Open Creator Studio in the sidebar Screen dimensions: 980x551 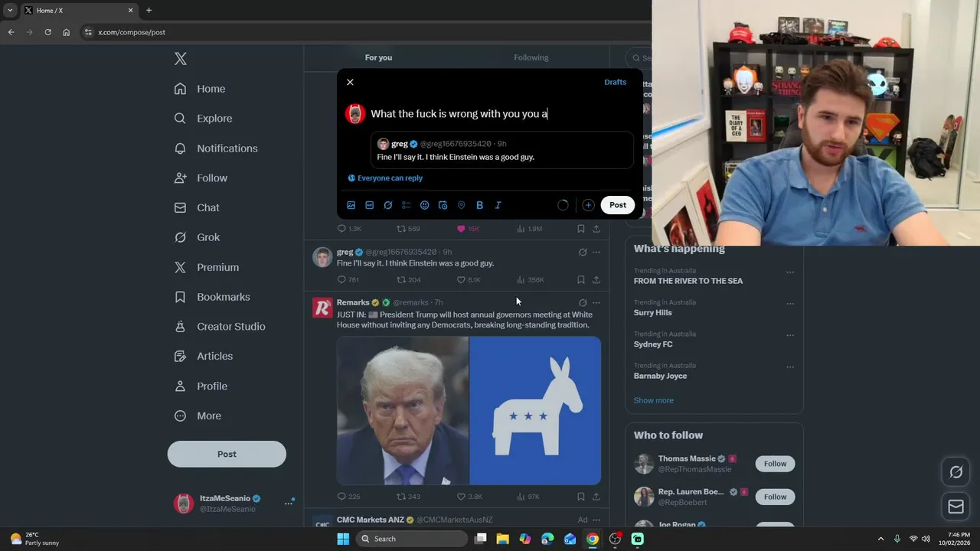pos(220,327)
